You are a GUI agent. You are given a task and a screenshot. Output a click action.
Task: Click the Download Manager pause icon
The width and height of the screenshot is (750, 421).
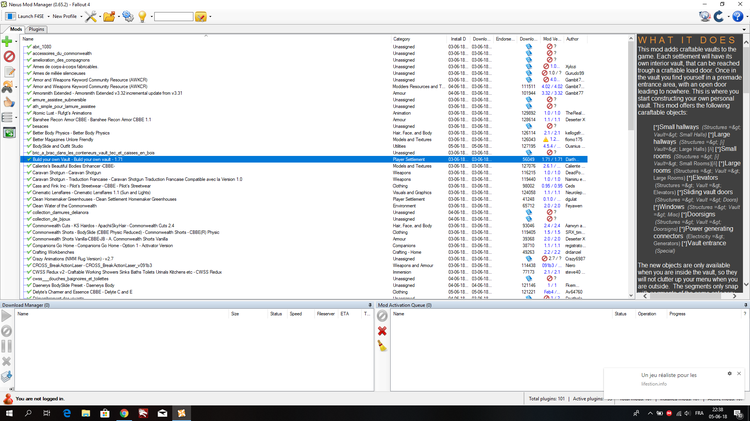[x=6, y=346]
